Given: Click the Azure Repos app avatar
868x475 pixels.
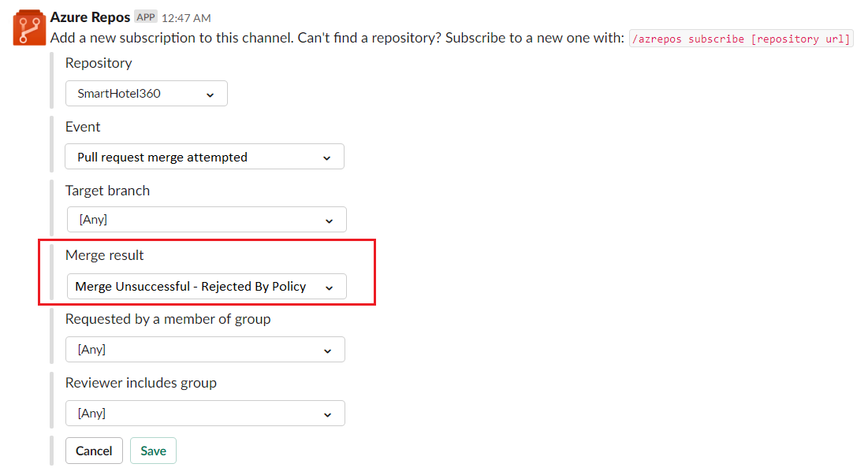Looking at the screenshot, I should [28, 28].
